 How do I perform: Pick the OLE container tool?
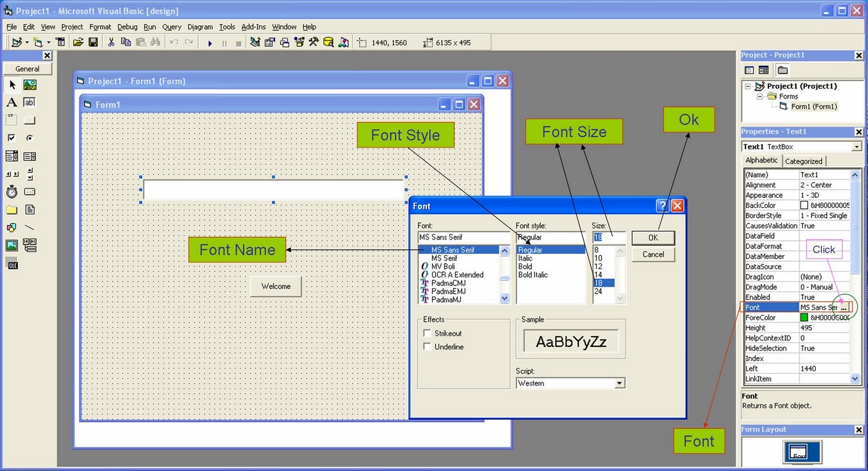(11, 263)
